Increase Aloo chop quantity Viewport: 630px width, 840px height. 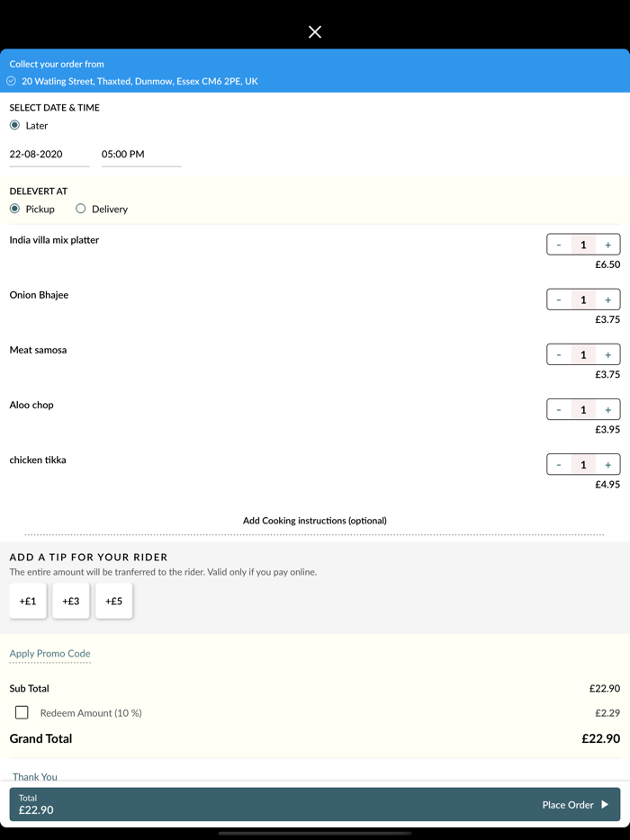(608, 409)
